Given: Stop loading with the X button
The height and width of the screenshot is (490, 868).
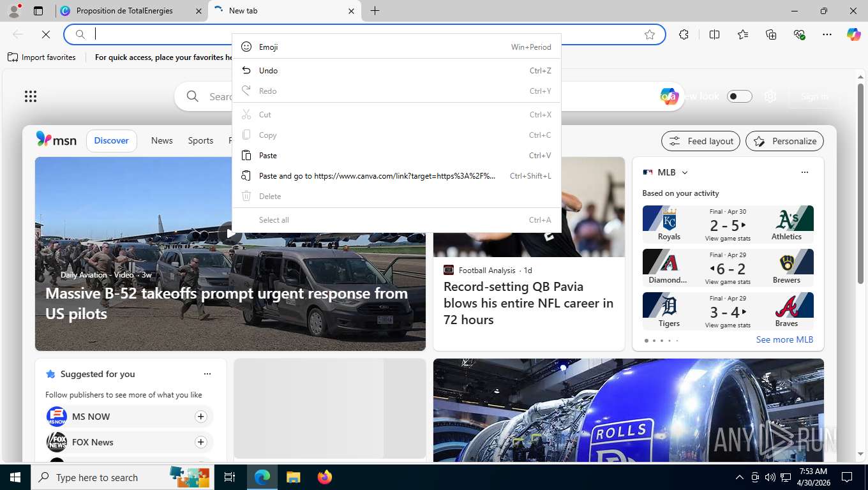Looking at the screenshot, I should tap(45, 34).
